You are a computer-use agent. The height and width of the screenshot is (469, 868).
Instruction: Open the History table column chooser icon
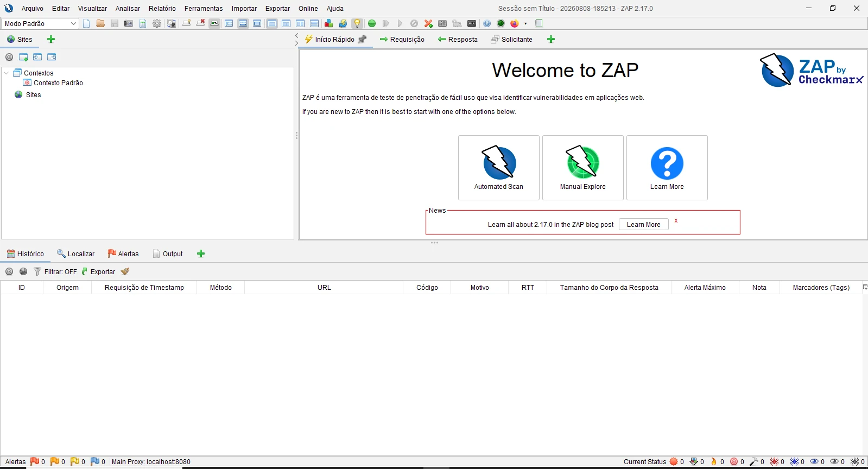[865, 287]
